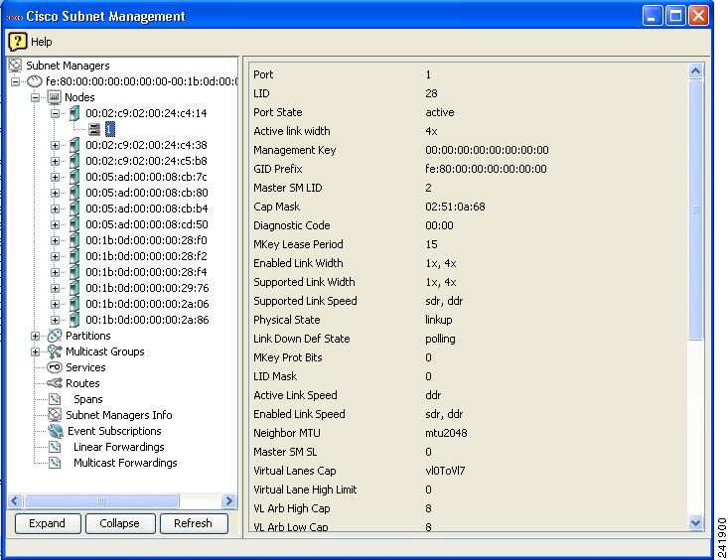This screenshot has height=560, width=728.
Task: Expand the Multicast Groups branch
Action: click(36, 351)
